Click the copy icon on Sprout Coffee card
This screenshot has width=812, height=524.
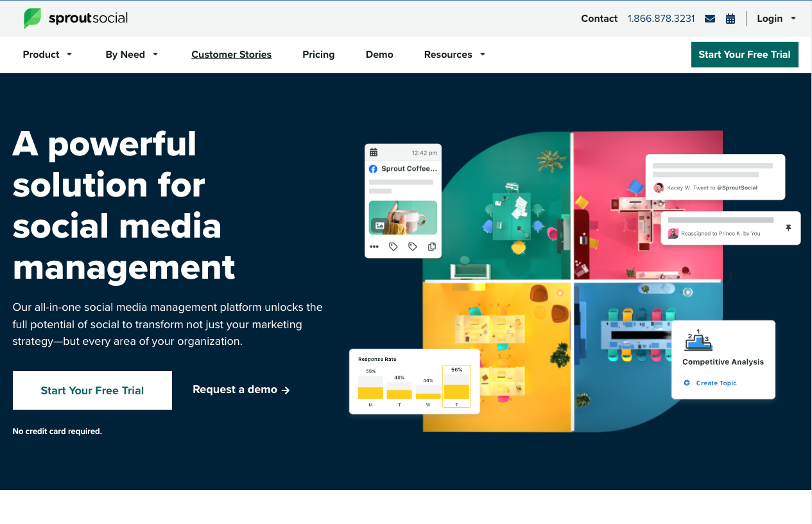432,247
